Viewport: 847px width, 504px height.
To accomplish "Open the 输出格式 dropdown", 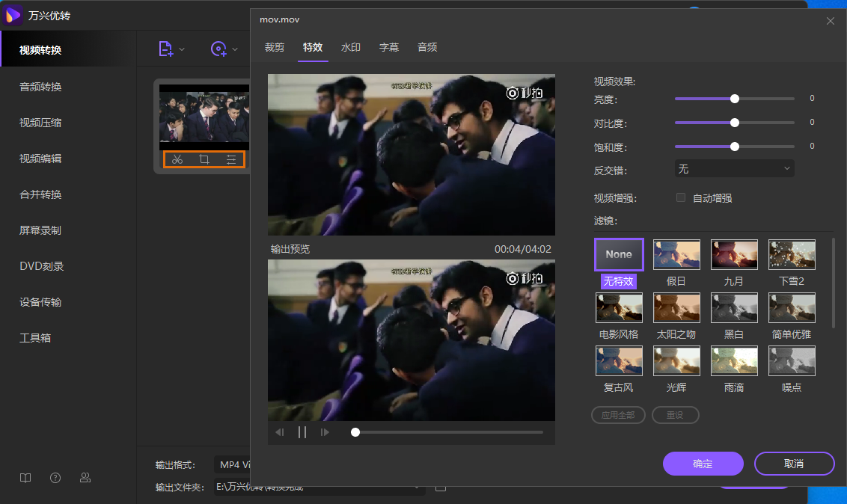I will 233,465.
